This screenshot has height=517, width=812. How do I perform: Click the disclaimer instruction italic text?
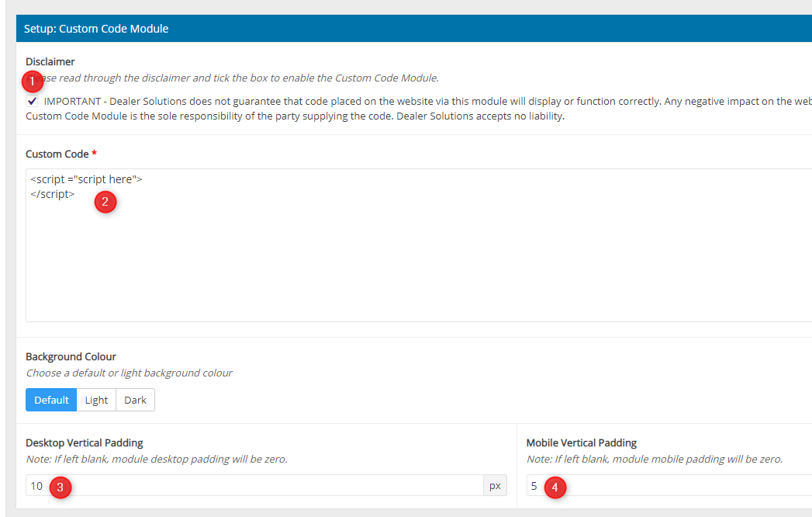point(233,78)
